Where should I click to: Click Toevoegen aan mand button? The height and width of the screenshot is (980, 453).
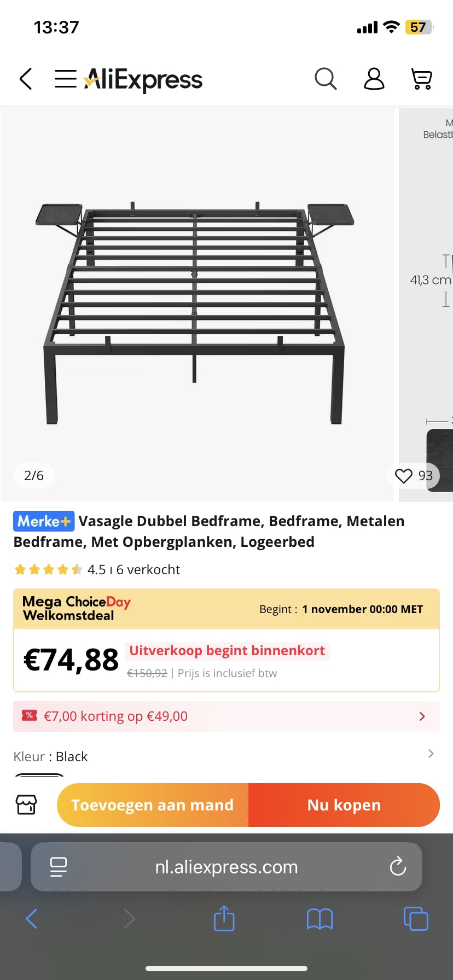click(153, 805)
